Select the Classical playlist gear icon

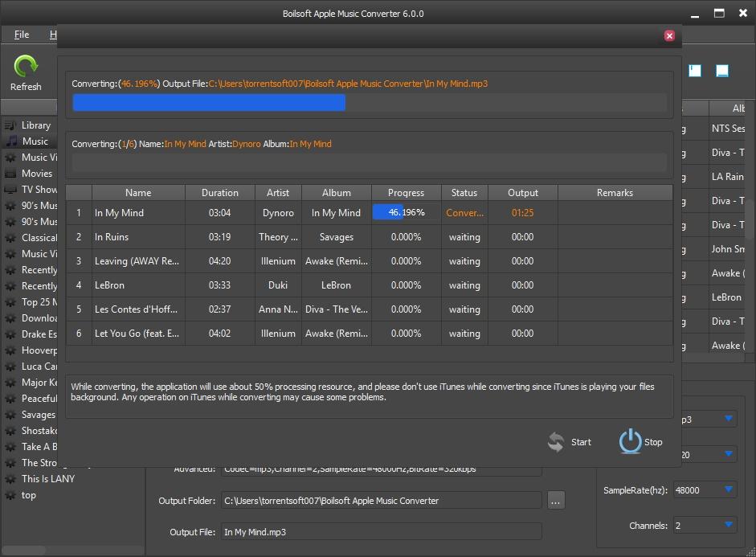click(10, 238)
